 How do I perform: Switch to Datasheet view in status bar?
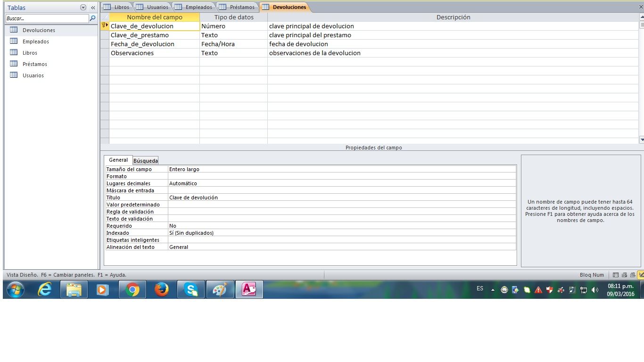tap(616, 275)
